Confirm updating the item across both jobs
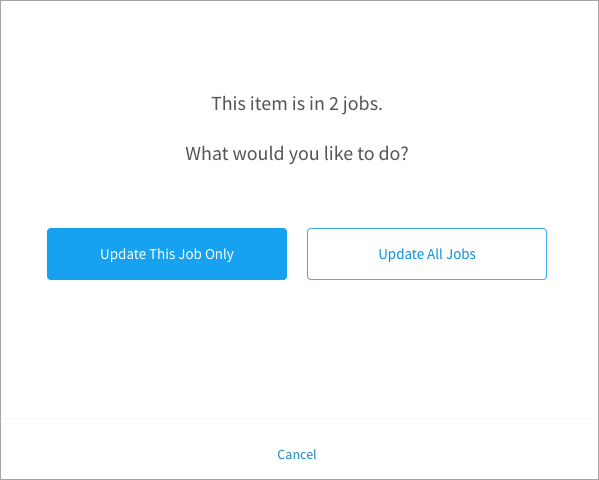Image resolution: width=599 pixels, height=480 pixels. click(x=427, y=254)
